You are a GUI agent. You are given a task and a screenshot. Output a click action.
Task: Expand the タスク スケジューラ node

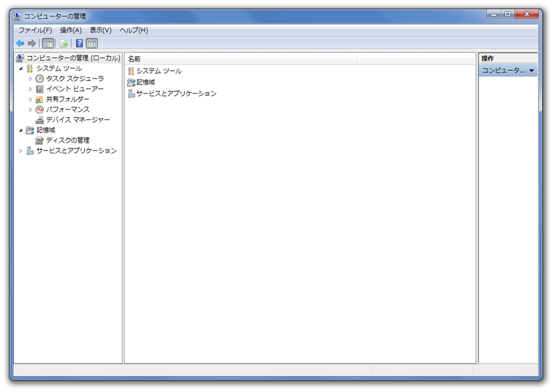30,79
